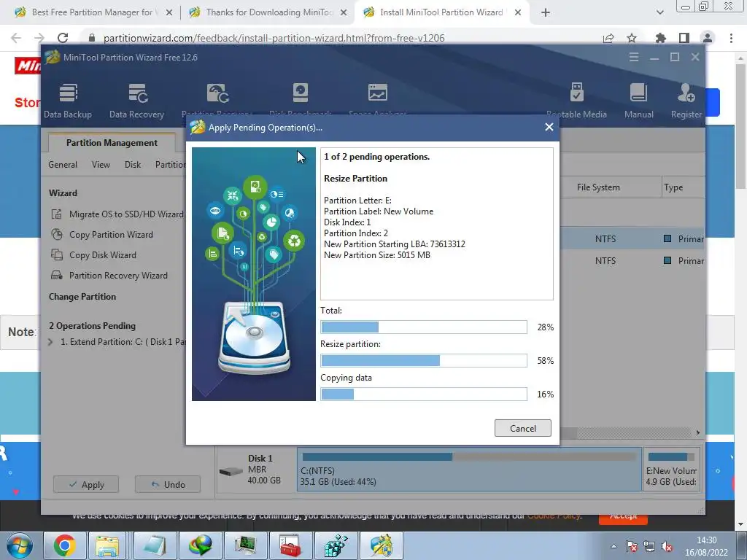Image resolution: width=747 pixels, height=560 pixels.
Task: Click Type column header
Action: (x=673, y=187)
